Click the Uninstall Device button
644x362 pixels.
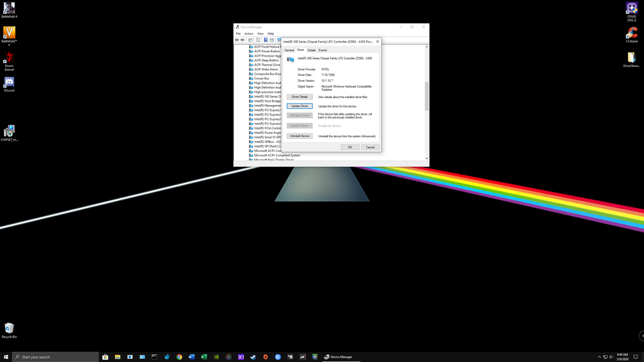pyautogui.click(x=299, y=136)
